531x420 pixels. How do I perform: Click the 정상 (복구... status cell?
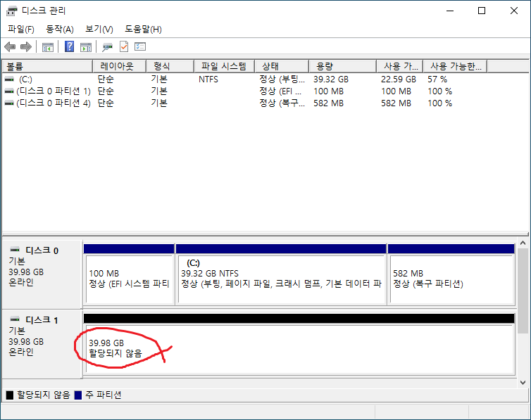pos(282,103)
